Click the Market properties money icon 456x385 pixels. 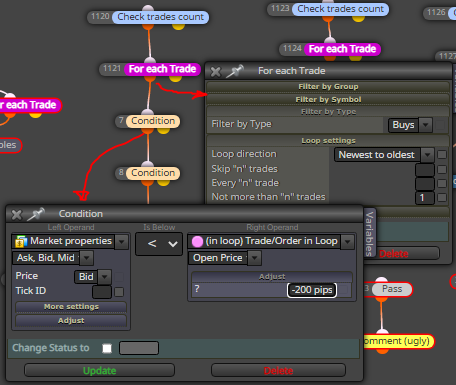[21, 242]
